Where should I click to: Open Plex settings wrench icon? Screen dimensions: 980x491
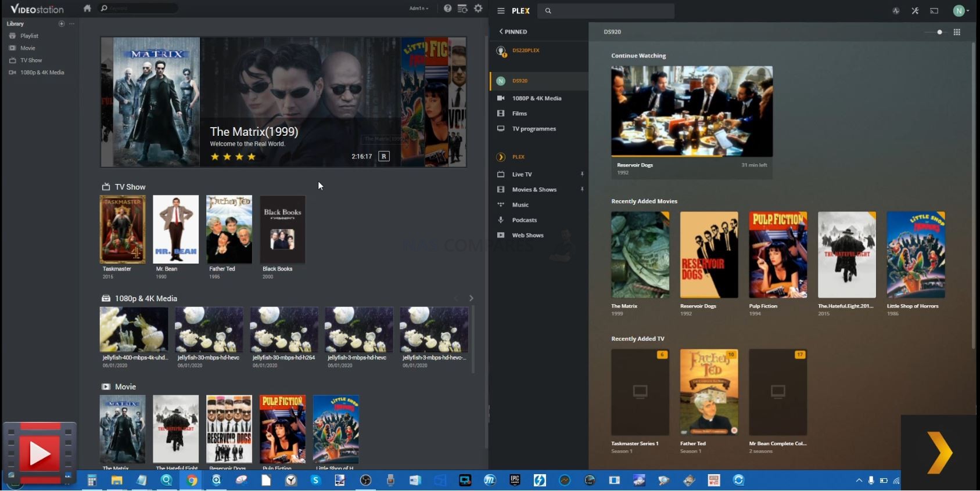coord(915,10)
